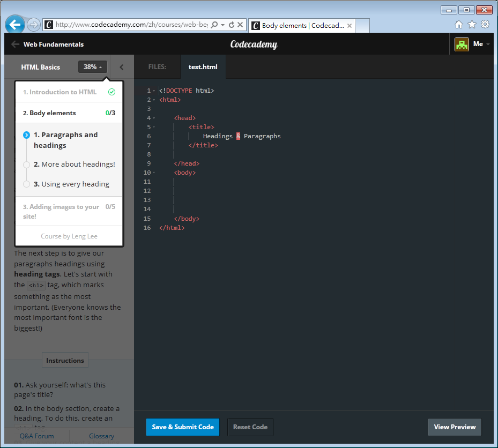Click the Codecademy logo

tap(254, 44)
